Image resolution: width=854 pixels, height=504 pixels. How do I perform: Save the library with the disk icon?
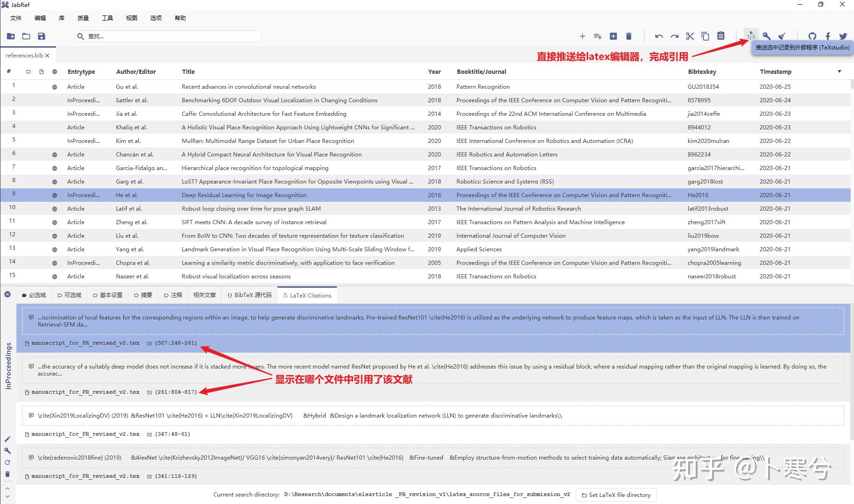pos(42,36)
